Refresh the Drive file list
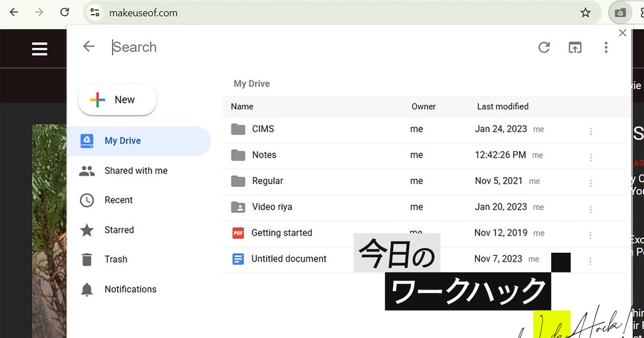The height and width of the screenshot is (338, 644). [544, 47]
